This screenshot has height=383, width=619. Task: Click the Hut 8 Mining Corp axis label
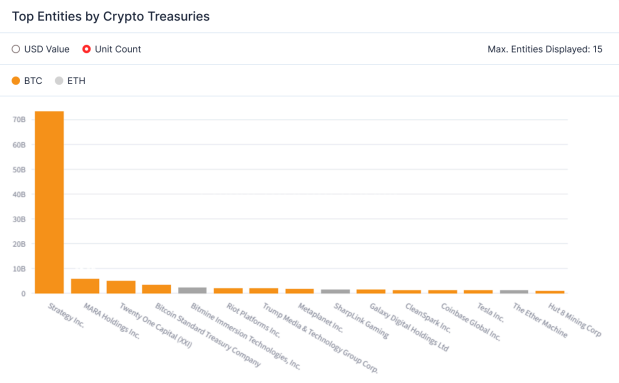(575, 320)
